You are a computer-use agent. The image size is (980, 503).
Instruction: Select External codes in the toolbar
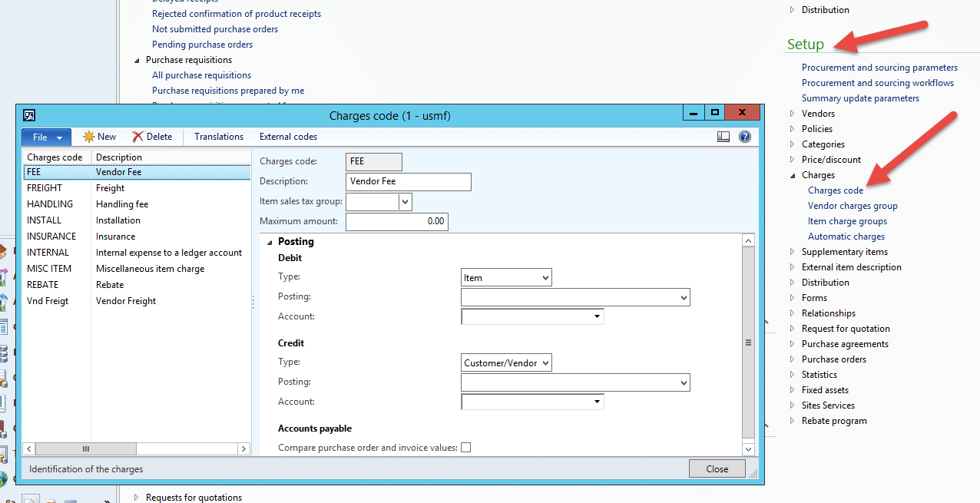click(x=288, y=136)
